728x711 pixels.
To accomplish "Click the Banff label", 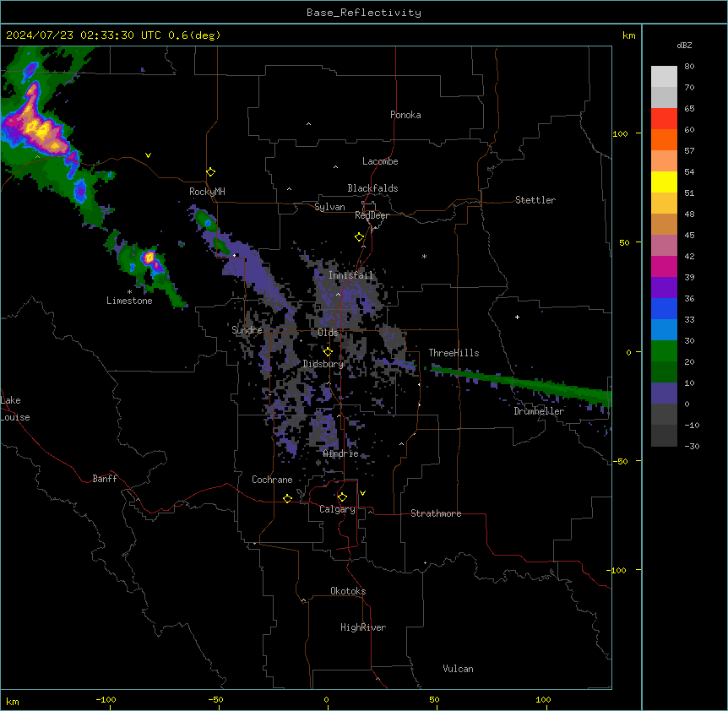I will [x=105, y=479].
